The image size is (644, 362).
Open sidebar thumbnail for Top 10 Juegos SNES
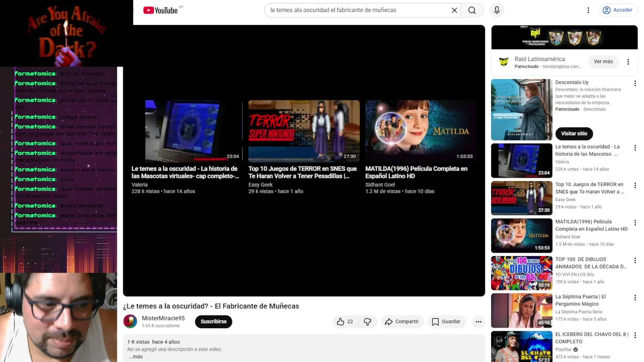[x=521, y=198]
